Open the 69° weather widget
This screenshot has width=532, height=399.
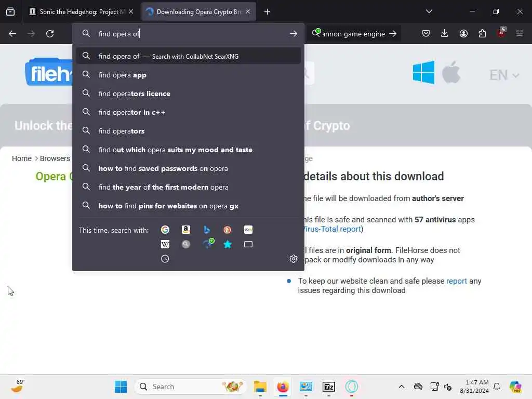[18, 387]
